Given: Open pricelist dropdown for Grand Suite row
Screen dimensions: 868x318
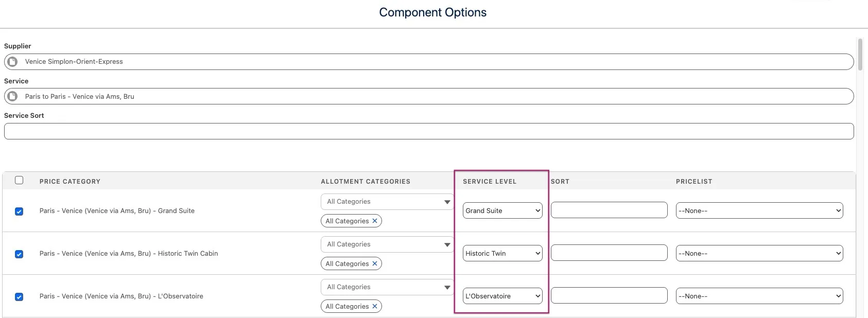Looking at the screenshot, I should tap(759, 210).
